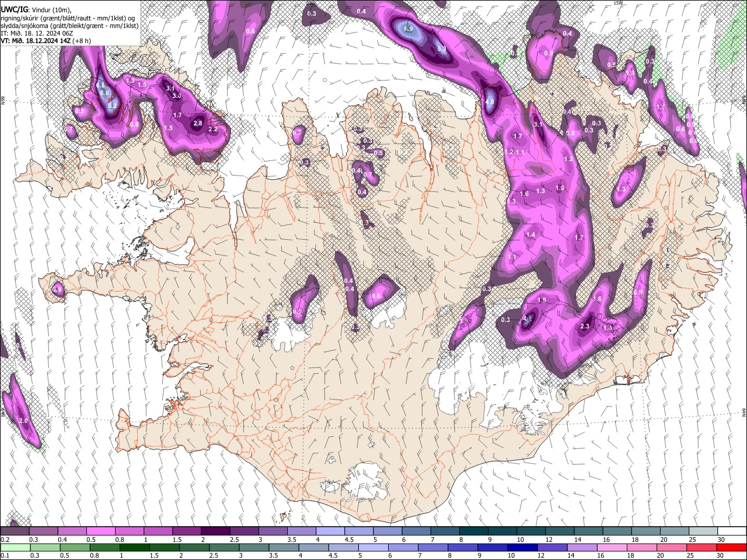Image resolution: width=747 pixels, height=560 pixels.
Task: Click the 'VT: Mið. 18.12.2024 14Z (+8 h)' line
Action: point(46,41)
